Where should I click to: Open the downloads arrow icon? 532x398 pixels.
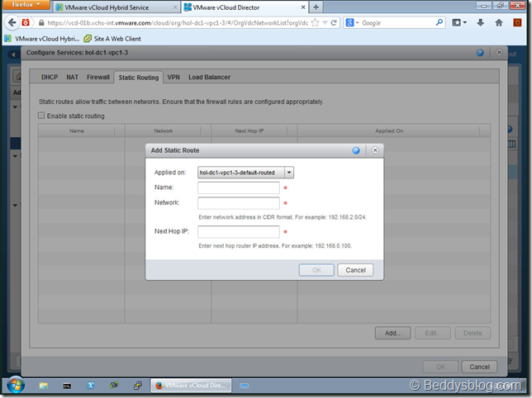click(480, 23)
